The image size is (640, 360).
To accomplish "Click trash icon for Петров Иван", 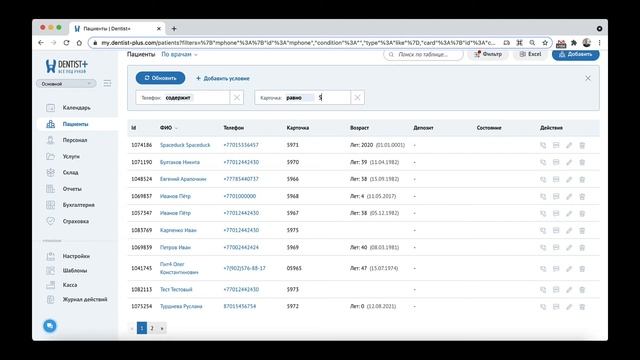I will click(582, 248).
